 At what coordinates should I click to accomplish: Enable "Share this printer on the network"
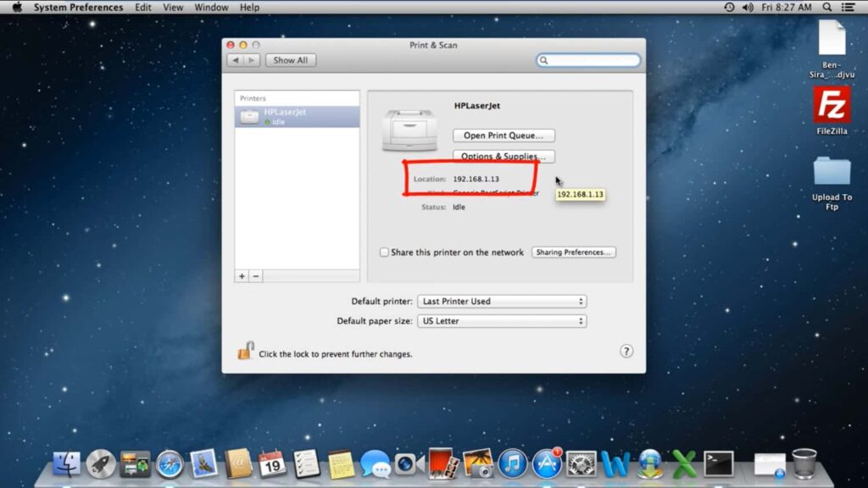tap(384, 252)
